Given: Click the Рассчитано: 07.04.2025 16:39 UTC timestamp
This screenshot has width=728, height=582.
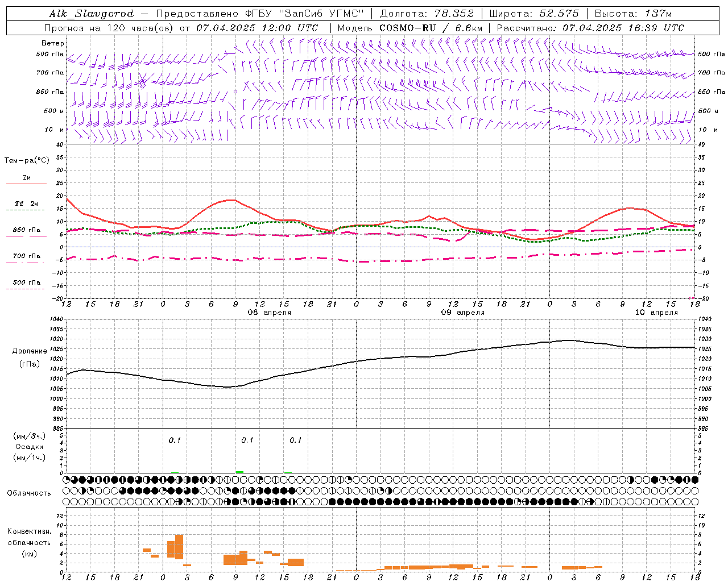Looking at the screenshot, I should [x=590, y=28].
